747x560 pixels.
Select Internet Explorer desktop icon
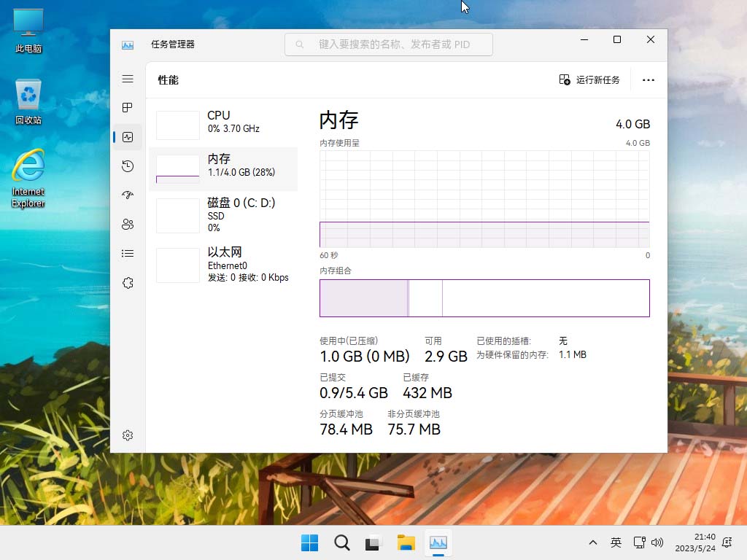click(28, 179)
